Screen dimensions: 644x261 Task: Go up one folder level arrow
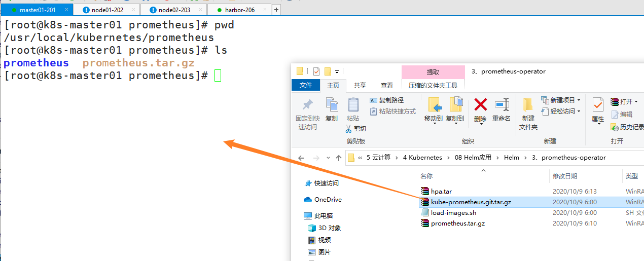(339, 158)
